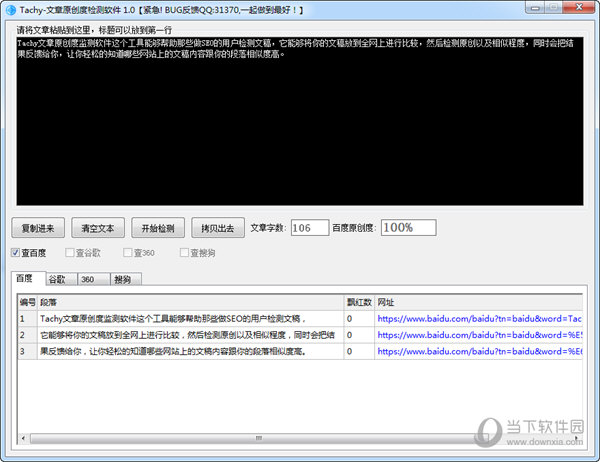Close the Tachy window
This screenshot has height=462, width=600.
[x=579, y=7]
